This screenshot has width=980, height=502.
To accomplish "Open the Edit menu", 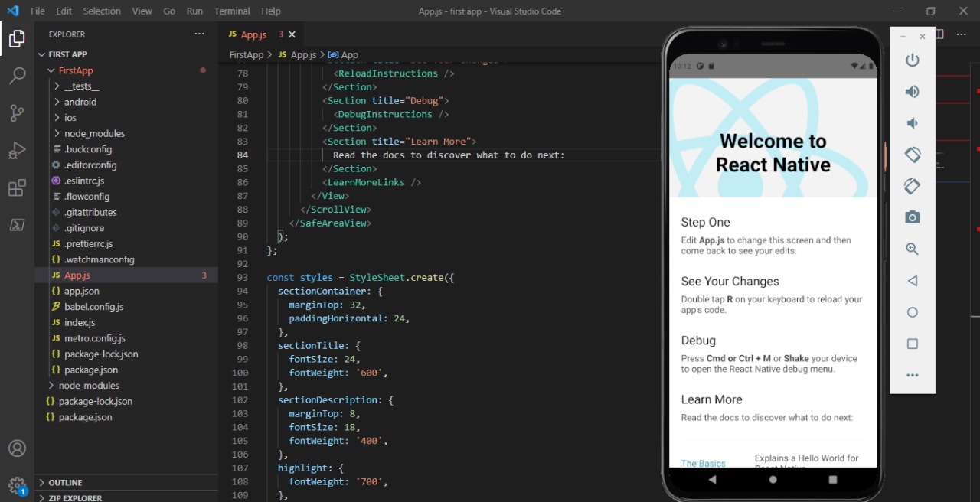I will [x=64, y=11].
